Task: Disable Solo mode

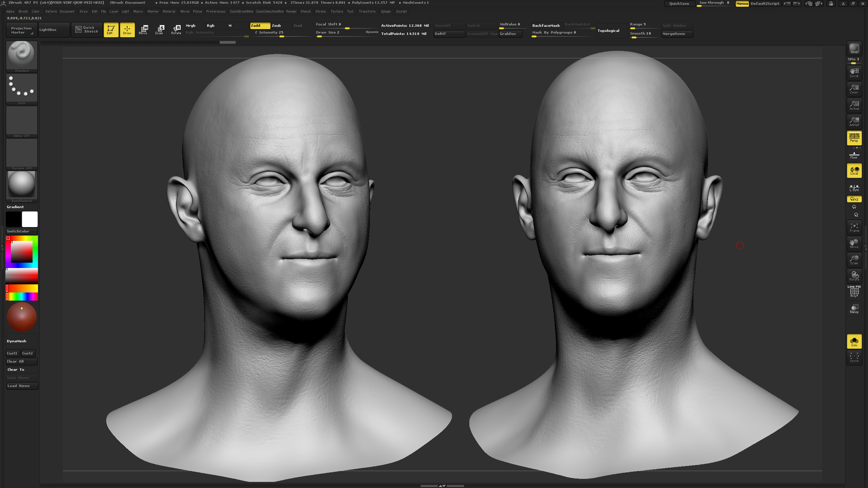Action: click(854, 341)
